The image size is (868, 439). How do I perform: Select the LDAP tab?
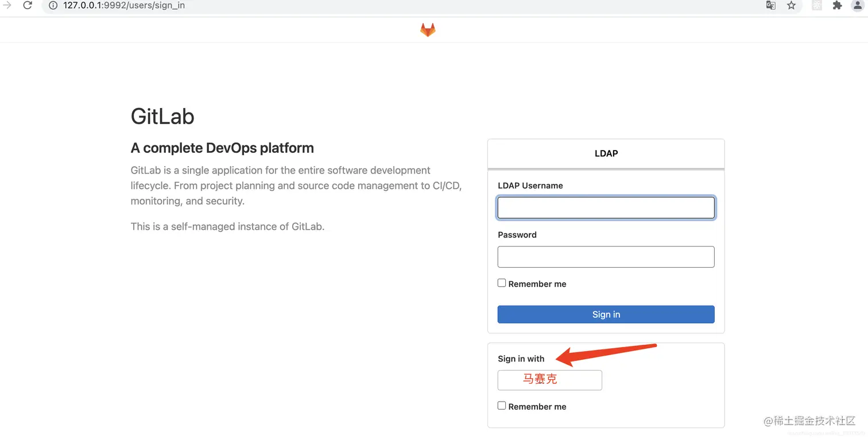[x=606, y=153]
